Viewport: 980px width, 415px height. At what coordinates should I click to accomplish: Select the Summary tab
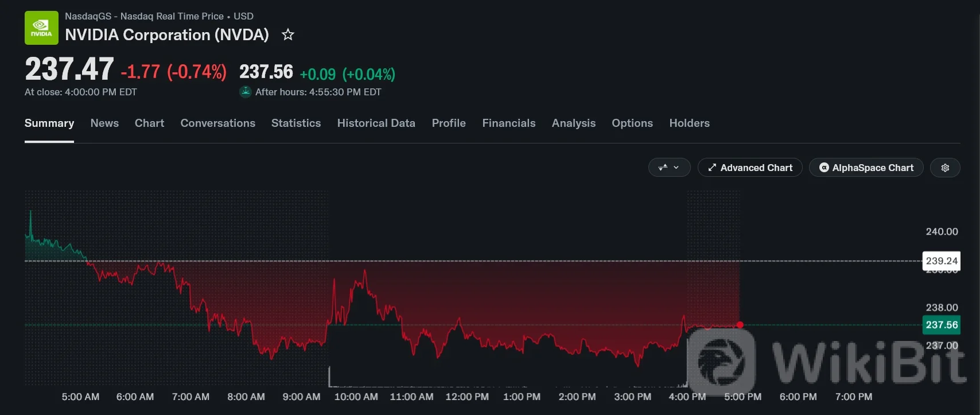pyautogui.click(x=49, y=123)
